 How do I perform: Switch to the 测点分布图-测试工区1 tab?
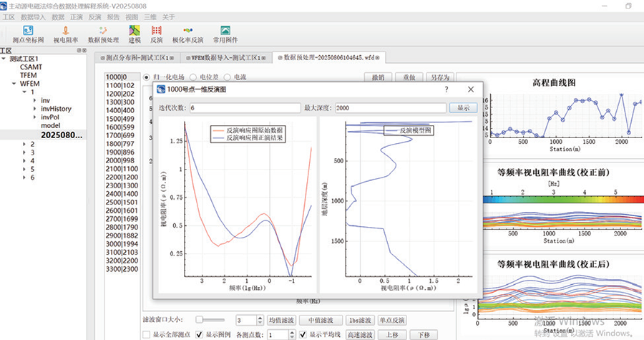point(136,57)
